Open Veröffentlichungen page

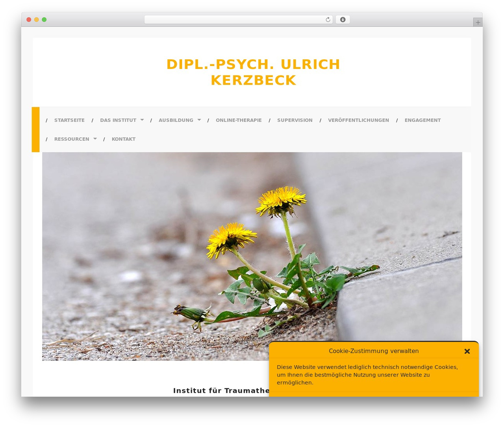pyautogui.click(x=358, y=120)
